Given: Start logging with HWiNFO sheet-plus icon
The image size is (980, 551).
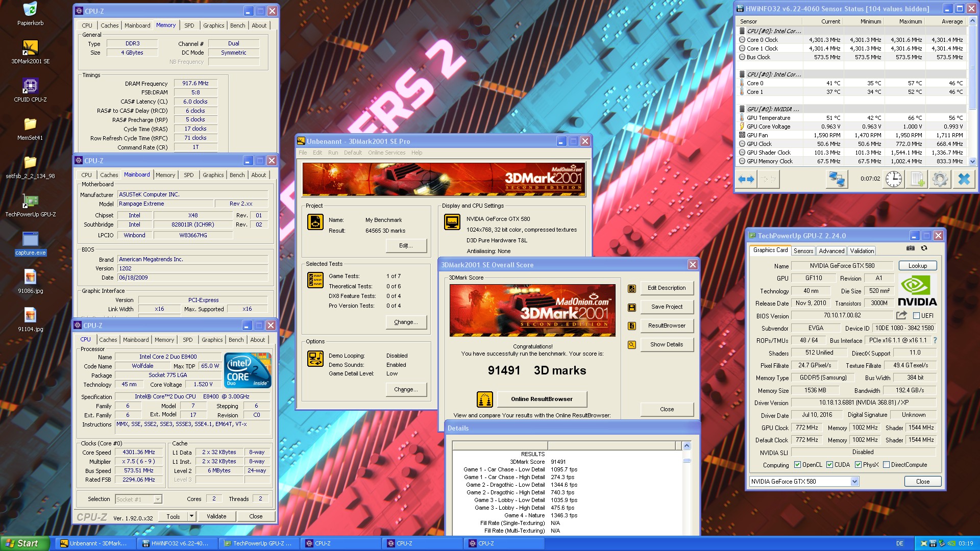Looking at the screenshot, I should coord(917,179).
